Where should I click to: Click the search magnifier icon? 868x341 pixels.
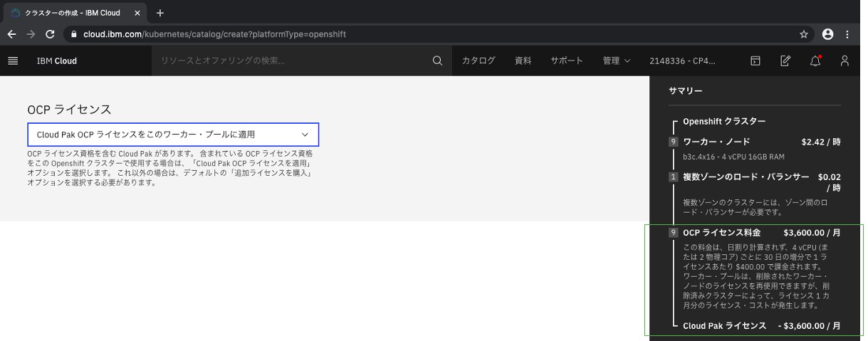coord(437,61)
